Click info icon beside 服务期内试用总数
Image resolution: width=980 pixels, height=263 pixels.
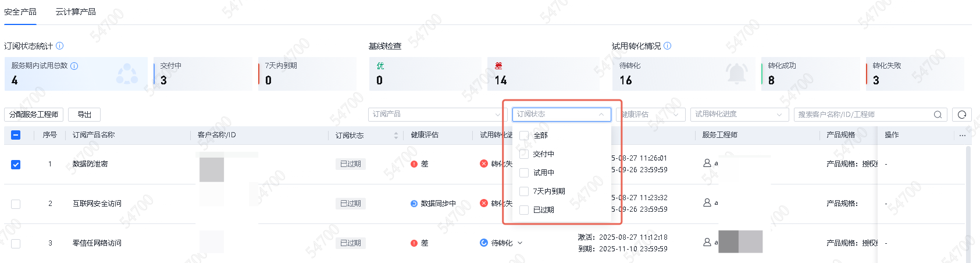point(74,66)
